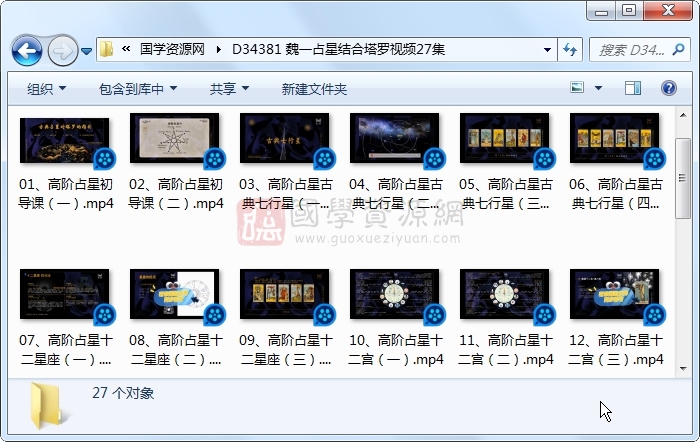Select video thumbnail 12、高阶占星十二宫（三）
This screenshot has width=700, height=442.
tap(615, 294)
